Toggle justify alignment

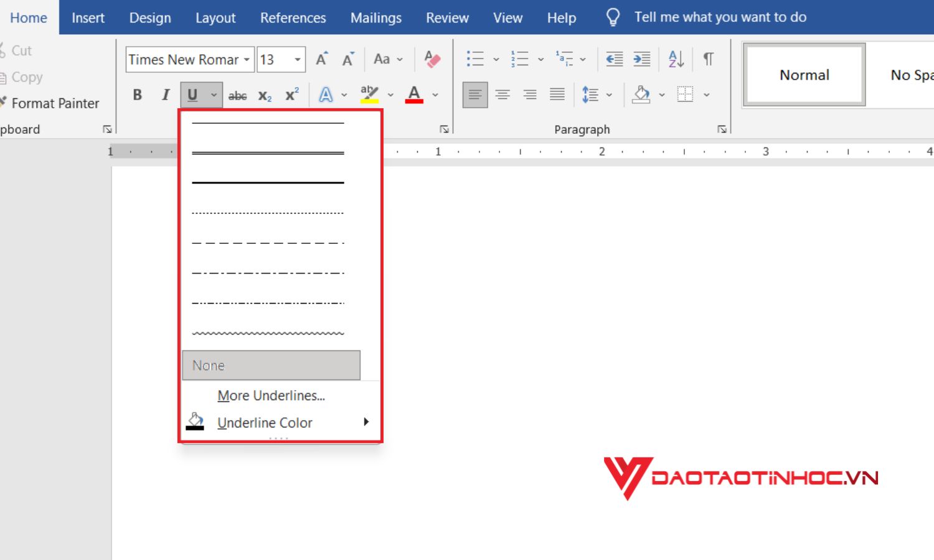pyautogui.click(x=556, y=94)
